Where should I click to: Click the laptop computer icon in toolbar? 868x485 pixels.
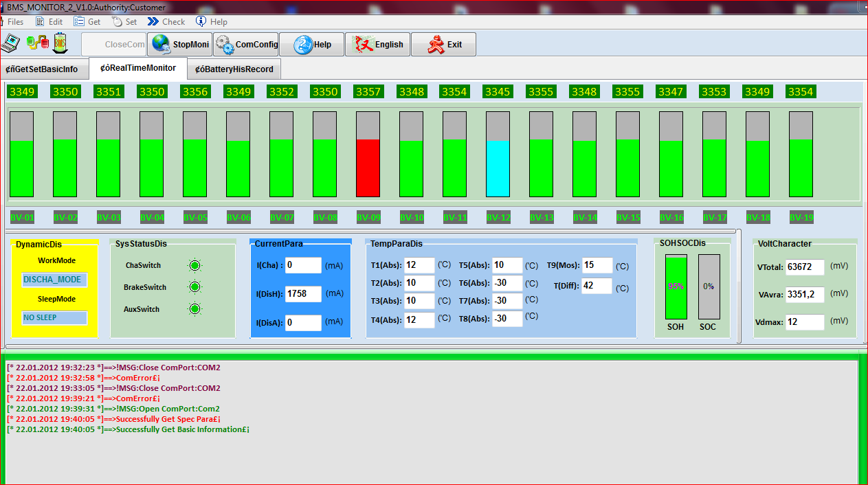coord(10,44)
